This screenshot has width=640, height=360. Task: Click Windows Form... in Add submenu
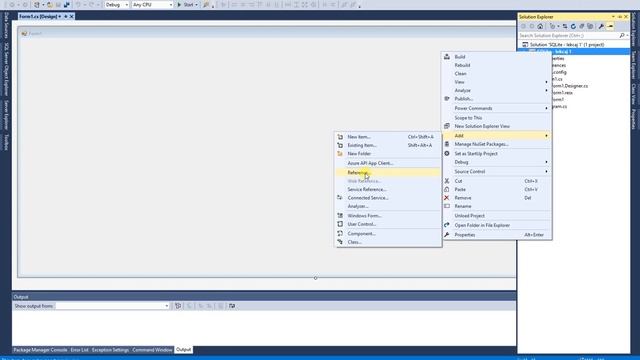[388, 216]
